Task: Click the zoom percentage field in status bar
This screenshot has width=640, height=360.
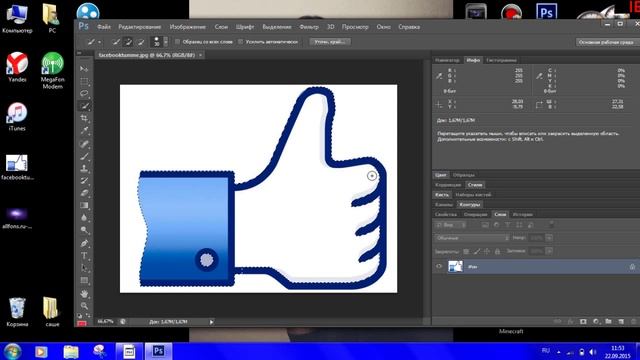Action: pos(105,322)
